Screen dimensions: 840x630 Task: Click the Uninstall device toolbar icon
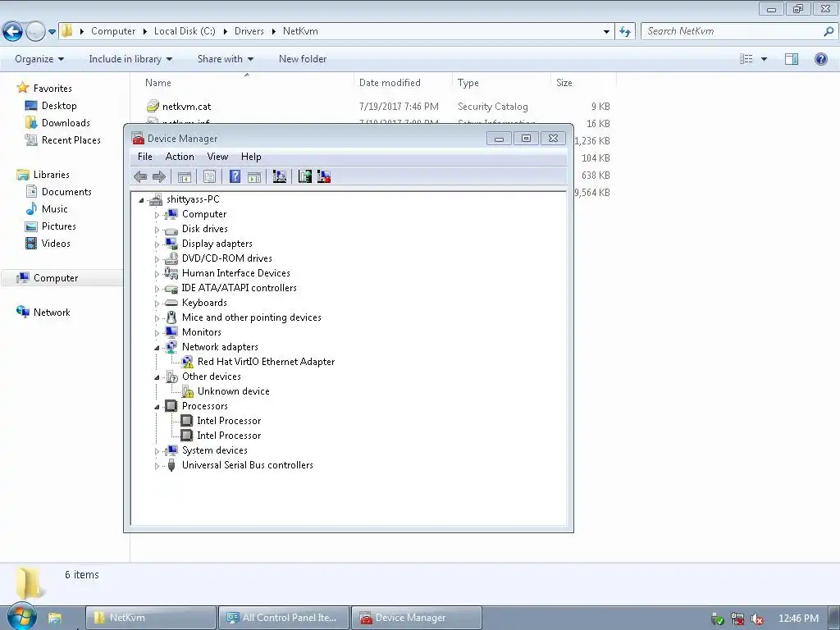pyautogui.click(x=323, y=176)
